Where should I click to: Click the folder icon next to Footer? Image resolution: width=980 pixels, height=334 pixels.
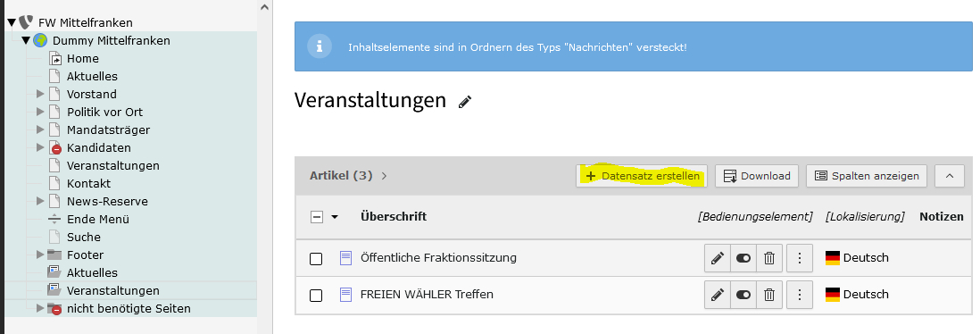(x=55, y=255)
